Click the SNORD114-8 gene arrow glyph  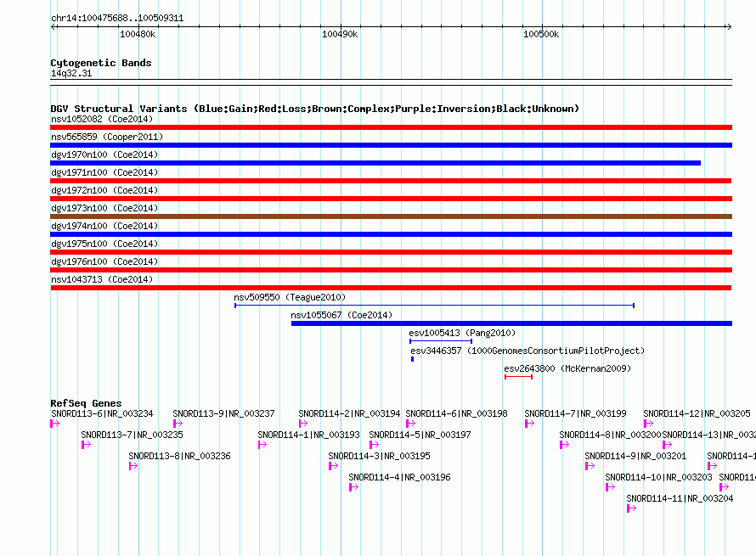click(x=565, y=445)
